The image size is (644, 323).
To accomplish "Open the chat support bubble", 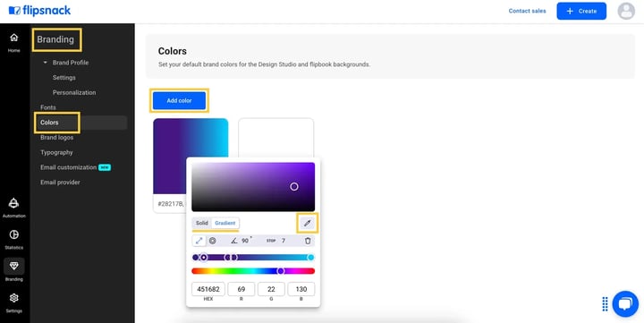I will 625,304.
